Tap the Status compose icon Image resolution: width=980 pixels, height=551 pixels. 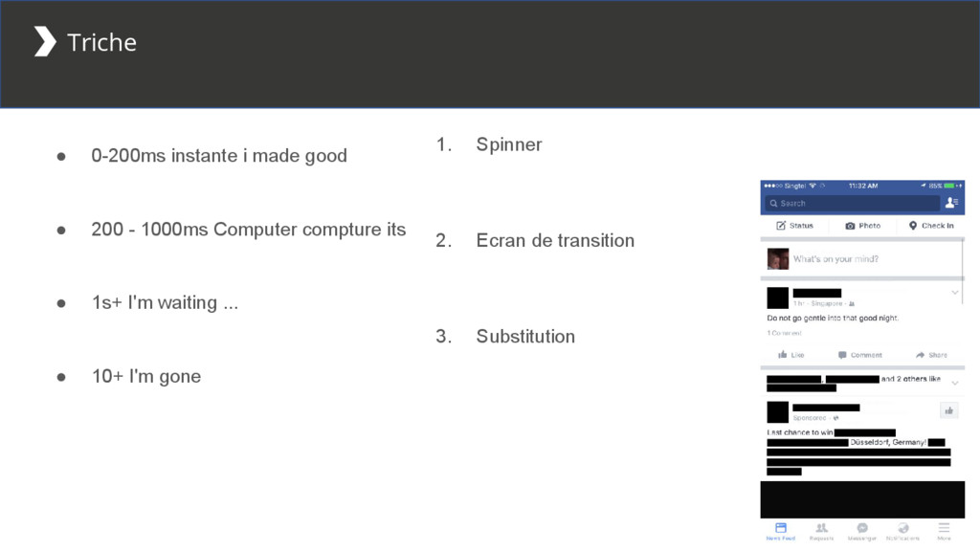click(x=781, y=226)
